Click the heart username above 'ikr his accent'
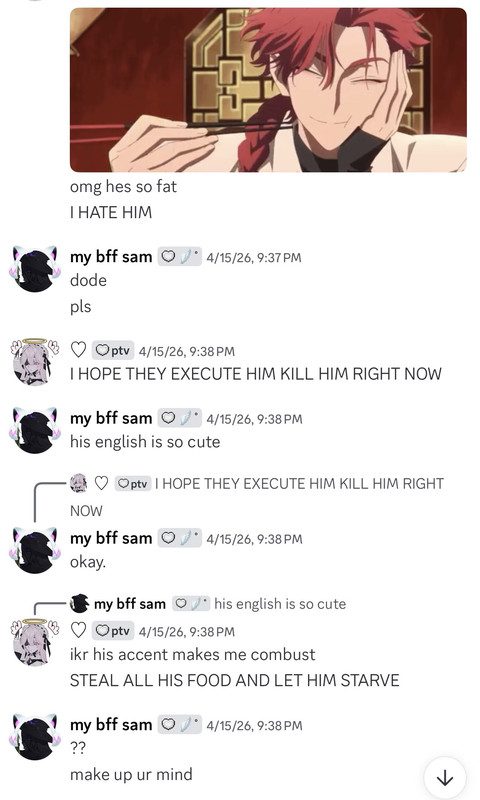Viewport: 480px width, 800px height. tap(78, 631)
